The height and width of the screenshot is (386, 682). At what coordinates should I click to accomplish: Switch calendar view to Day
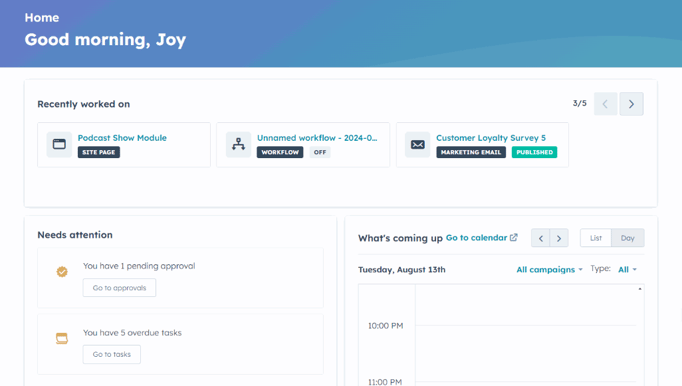[628, 238]
